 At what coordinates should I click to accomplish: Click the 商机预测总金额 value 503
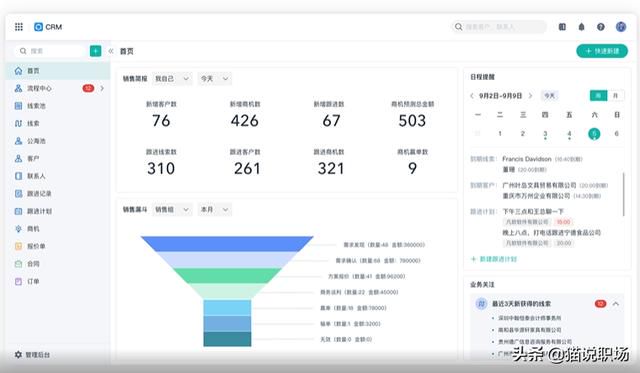[412, 121]
